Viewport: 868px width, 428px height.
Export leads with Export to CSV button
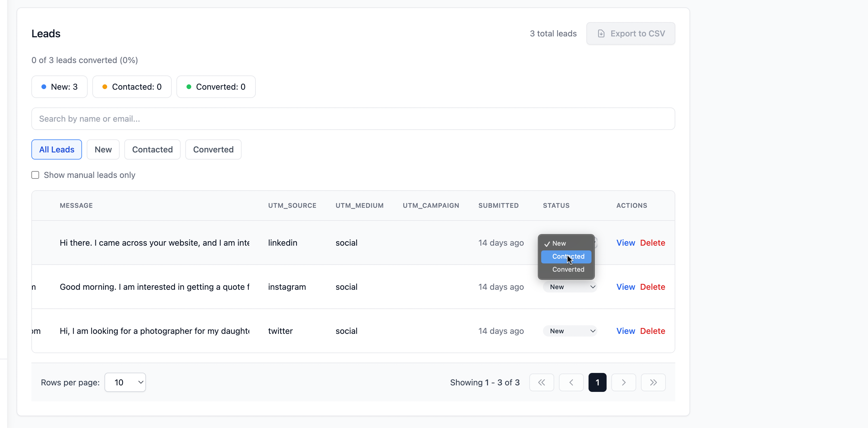click(631, 33)
